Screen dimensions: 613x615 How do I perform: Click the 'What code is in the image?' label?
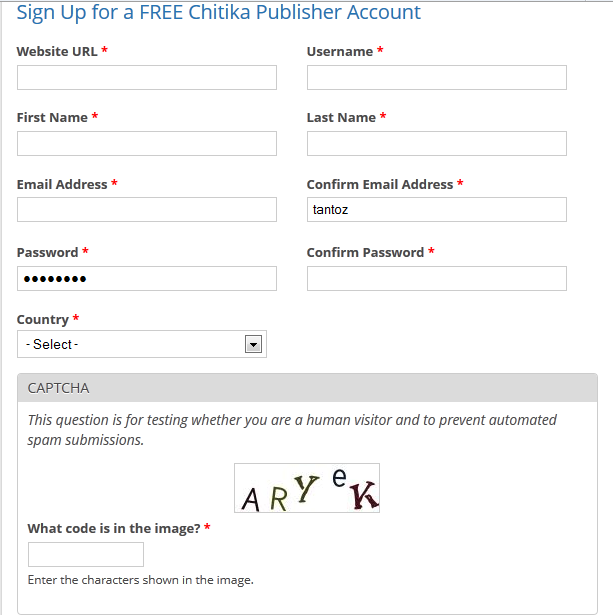[113, 528]
